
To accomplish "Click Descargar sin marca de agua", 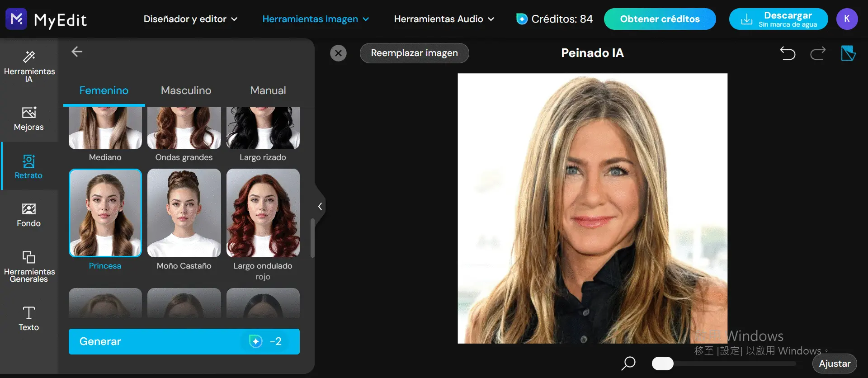I will [778, 19].
